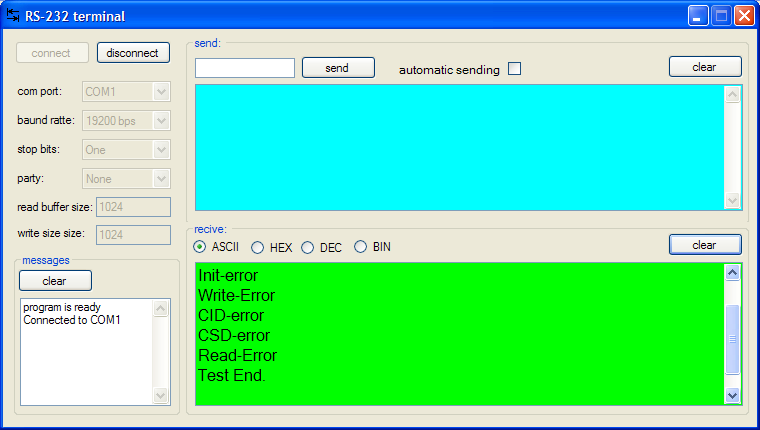Expand the parity dropdown
This screenshot has width=760, height=430.
point(160,179)
